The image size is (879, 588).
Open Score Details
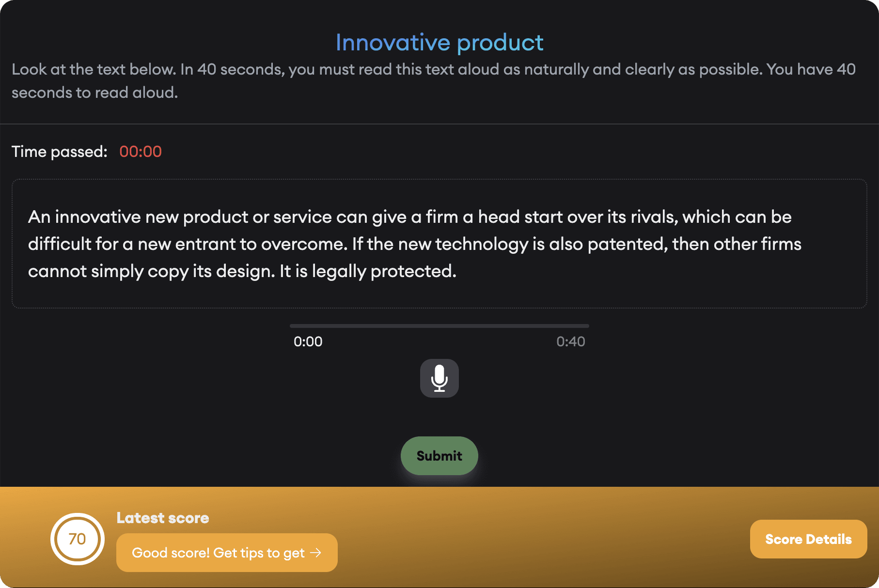808,539
